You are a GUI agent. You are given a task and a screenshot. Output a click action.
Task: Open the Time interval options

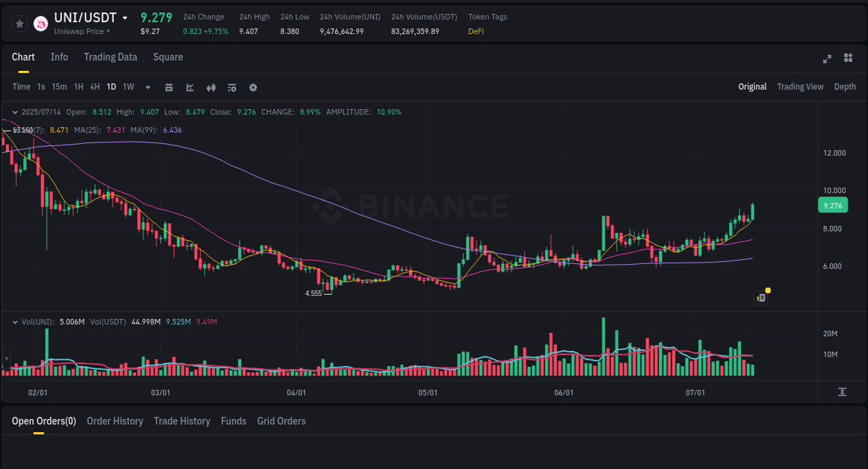pos(21,87)
